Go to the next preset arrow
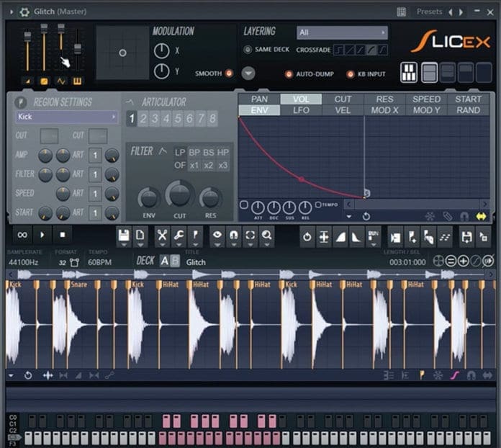The width and height of the screenshot is (501, 448). tap(461, 12)
